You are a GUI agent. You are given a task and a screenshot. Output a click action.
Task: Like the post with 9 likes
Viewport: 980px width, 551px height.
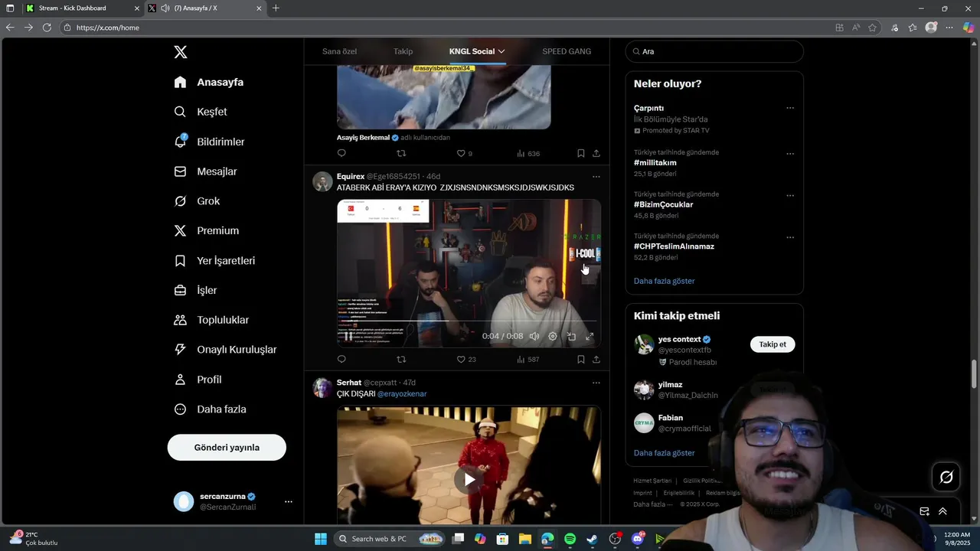[x=464, y=153]
